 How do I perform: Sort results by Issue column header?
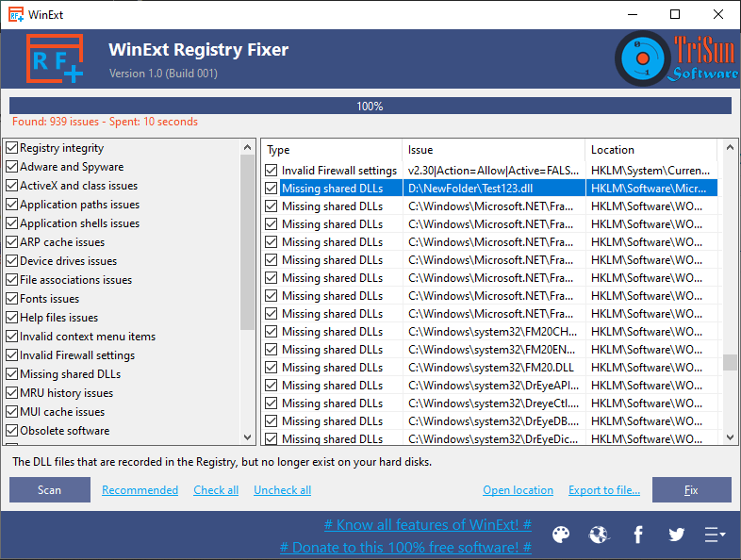point(494,150)
